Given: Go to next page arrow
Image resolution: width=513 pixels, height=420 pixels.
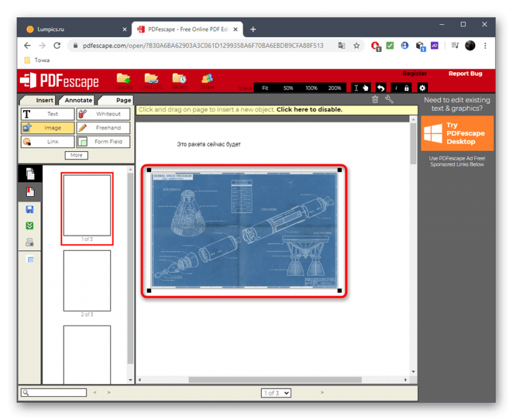Looking at the screenshot, I should coord(322,392).
